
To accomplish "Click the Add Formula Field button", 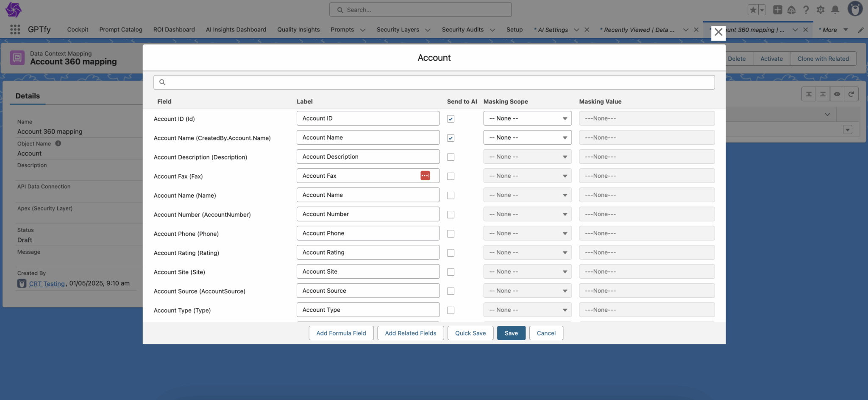I will tap(341, 333).
